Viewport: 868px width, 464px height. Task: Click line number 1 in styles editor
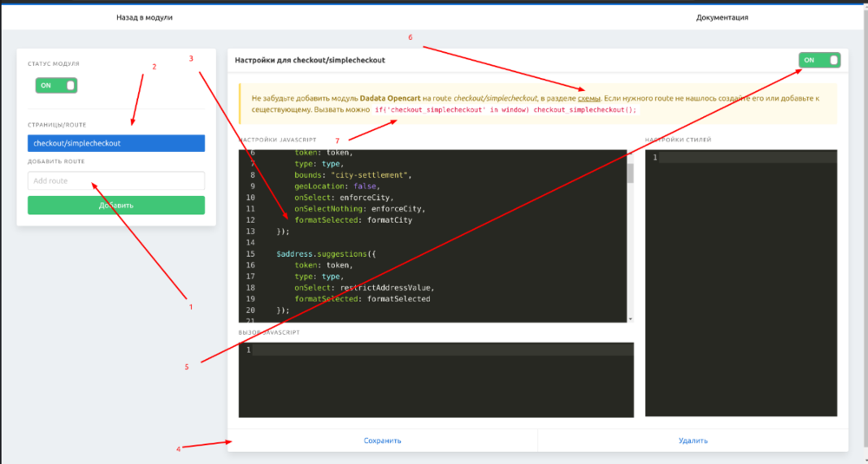coord(655,157)
